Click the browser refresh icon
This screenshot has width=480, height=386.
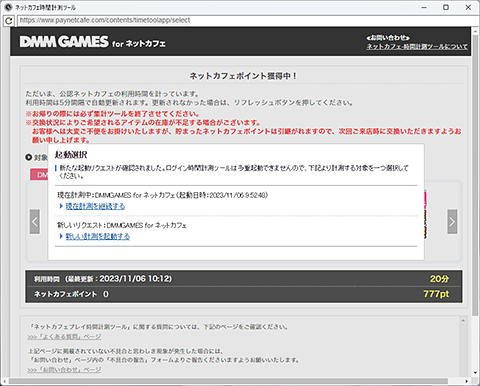click(9, 21)
